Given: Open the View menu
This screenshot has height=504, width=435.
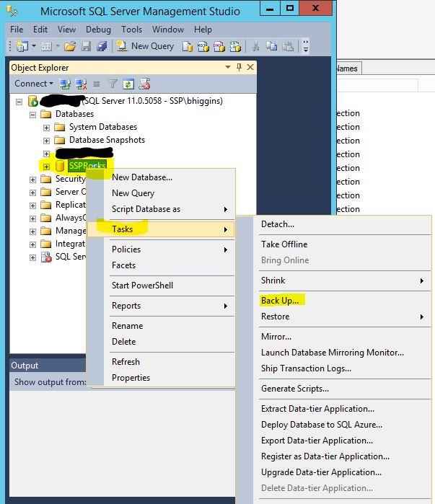Looking at the screenshot, I should [x=66, y=30].
